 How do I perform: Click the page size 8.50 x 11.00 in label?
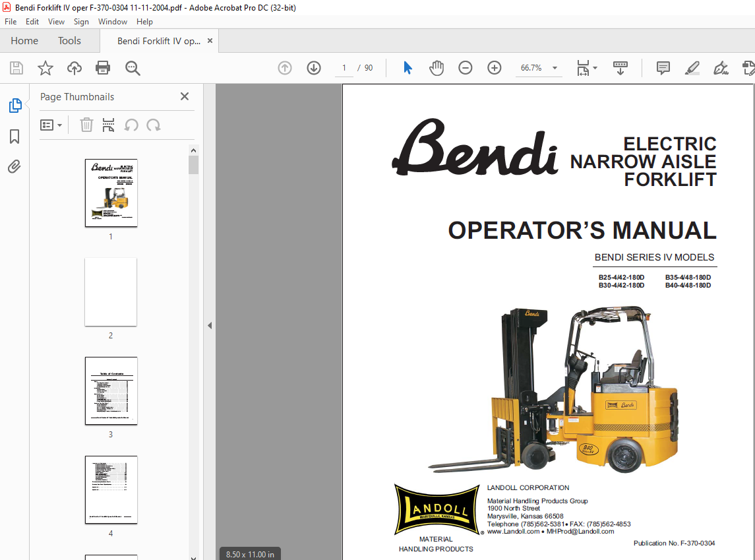250,554
